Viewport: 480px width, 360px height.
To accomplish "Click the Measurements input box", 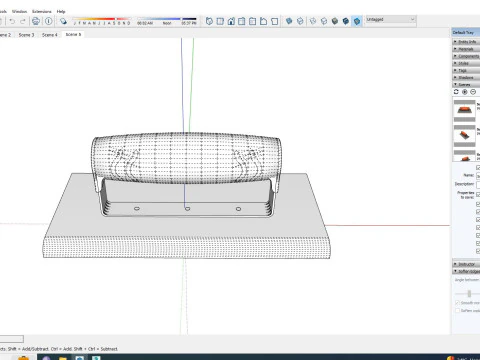I will (12, 339).
